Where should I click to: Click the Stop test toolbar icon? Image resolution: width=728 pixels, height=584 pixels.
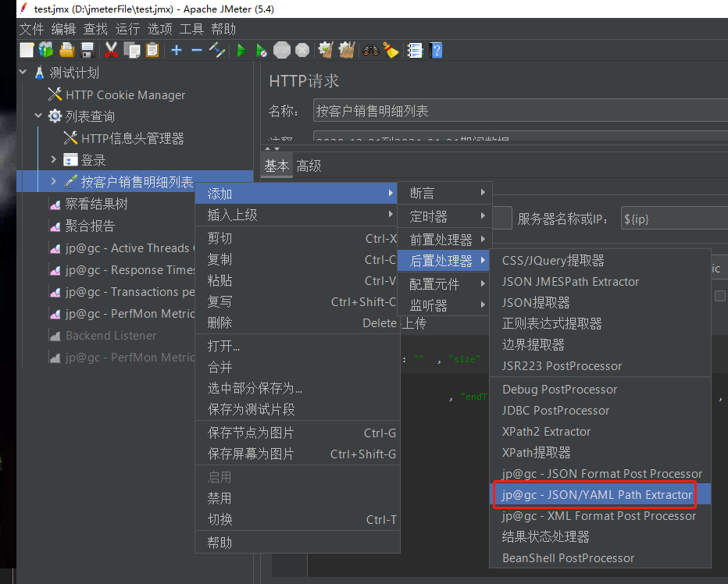280,50
